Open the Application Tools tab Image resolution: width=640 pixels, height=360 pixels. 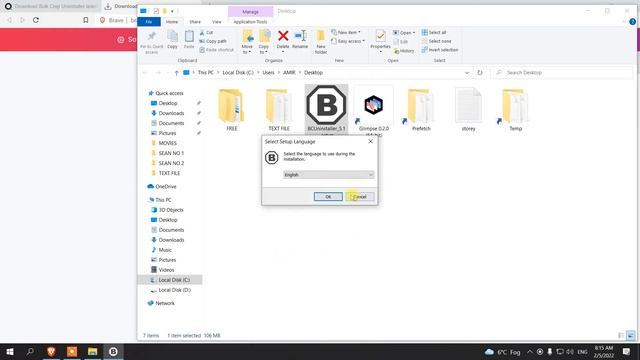pyautogui.click(x=250, y=22)
